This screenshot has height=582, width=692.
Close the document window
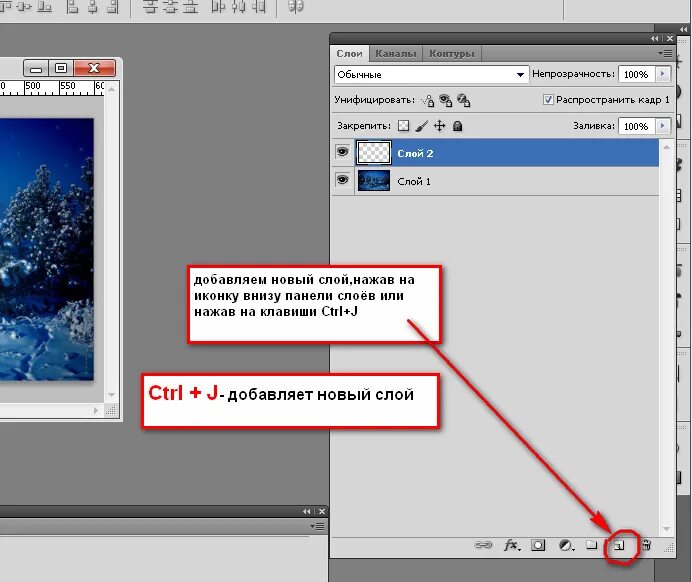click(x=94, y=68)
